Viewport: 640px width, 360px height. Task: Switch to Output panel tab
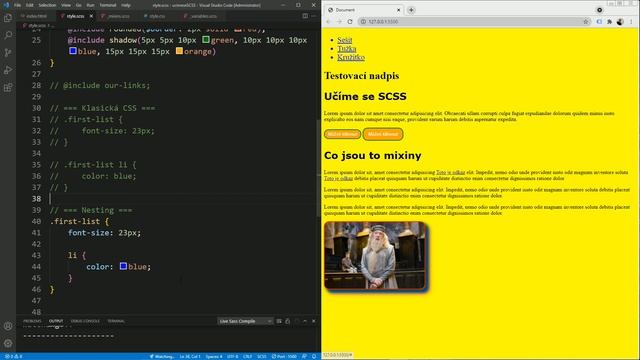point(56,321)
